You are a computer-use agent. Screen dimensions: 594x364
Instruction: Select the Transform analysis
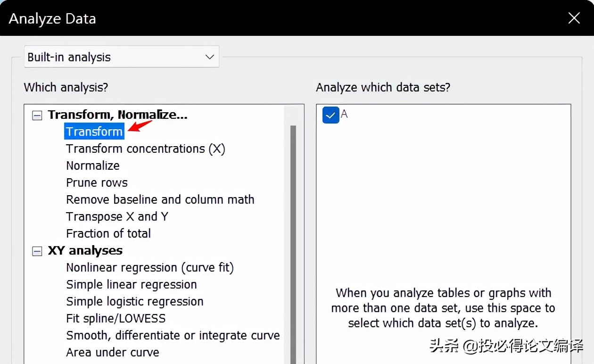[x=94, y=132]
